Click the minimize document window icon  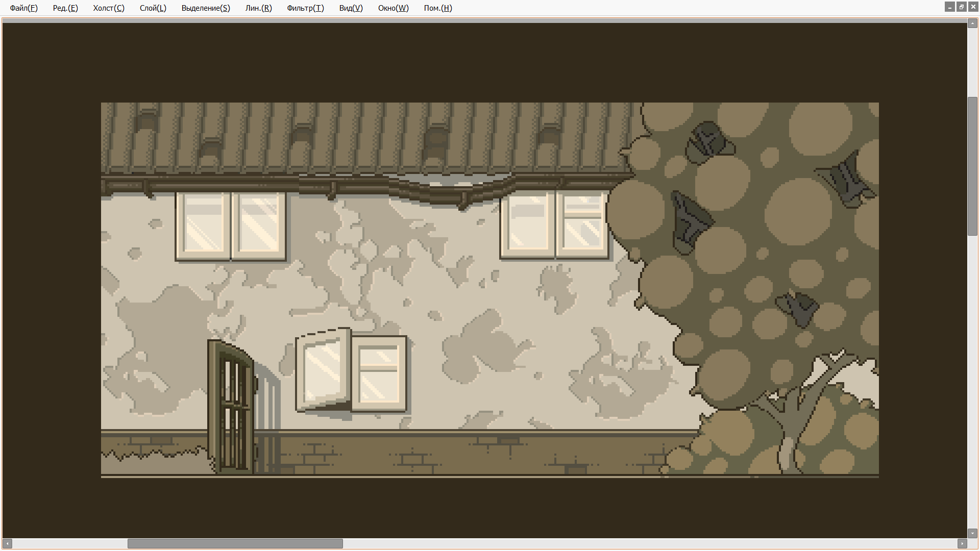point(950,7)
